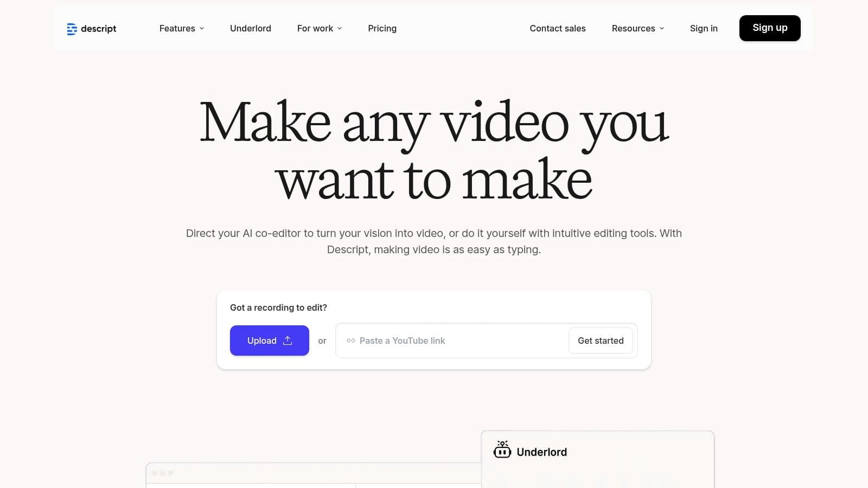Image resolution: width=868 pixels, height=488 pixels.
Task: Go to the Pricing page
Action: 382,28
